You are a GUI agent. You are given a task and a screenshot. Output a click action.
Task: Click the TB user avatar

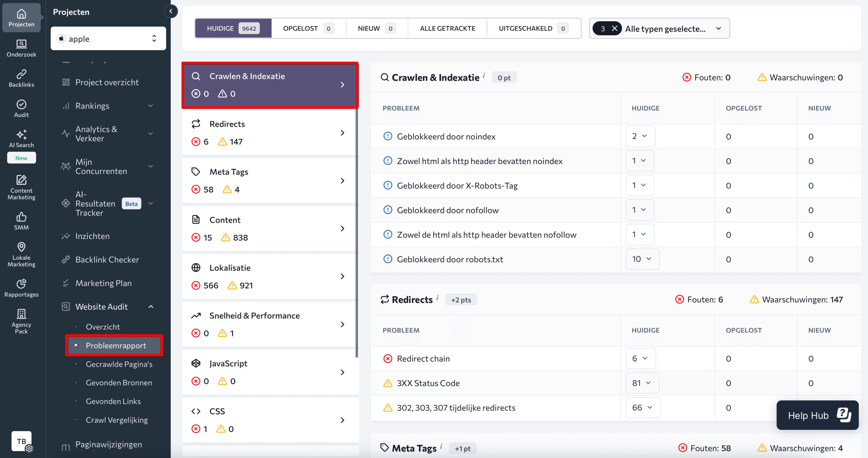click(21, 441)
